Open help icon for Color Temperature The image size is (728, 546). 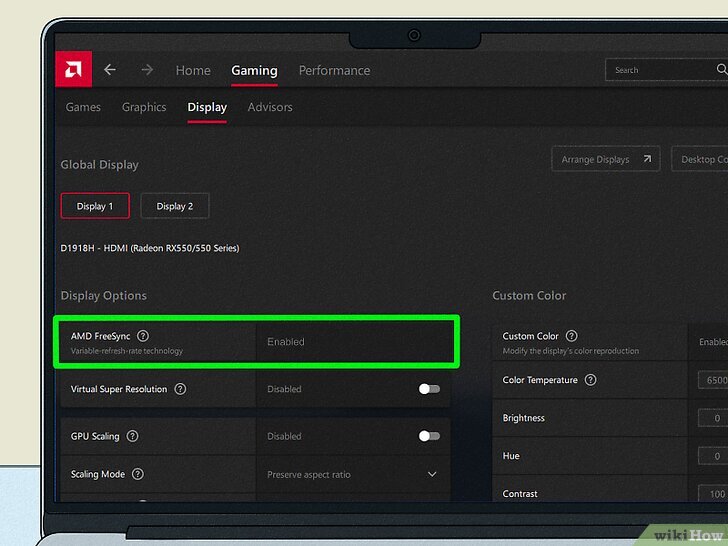(x=590, y=380)
